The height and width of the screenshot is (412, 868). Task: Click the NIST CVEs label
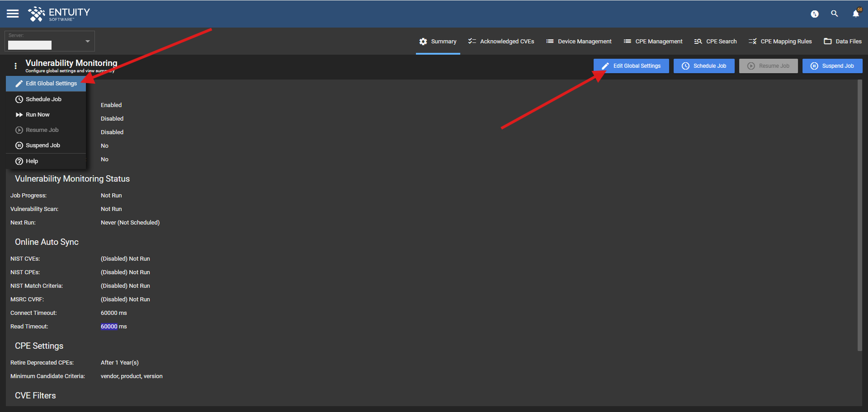25,259
